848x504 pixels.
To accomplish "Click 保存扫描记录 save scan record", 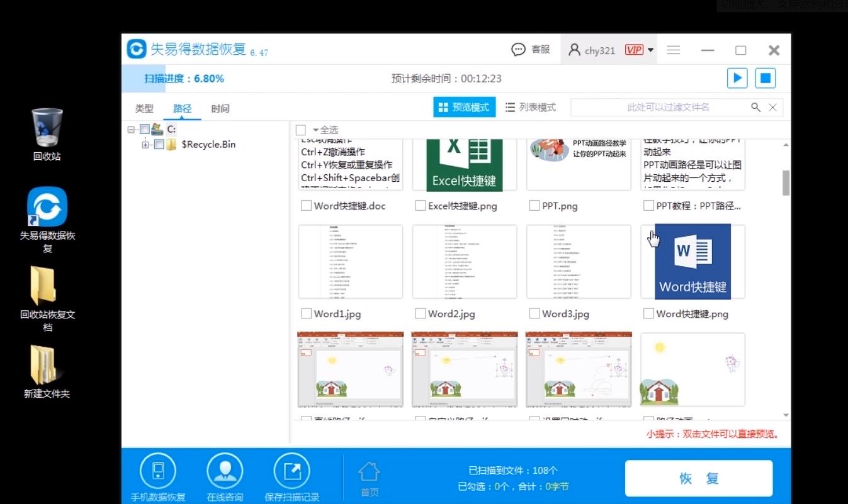I will (292, 477).
